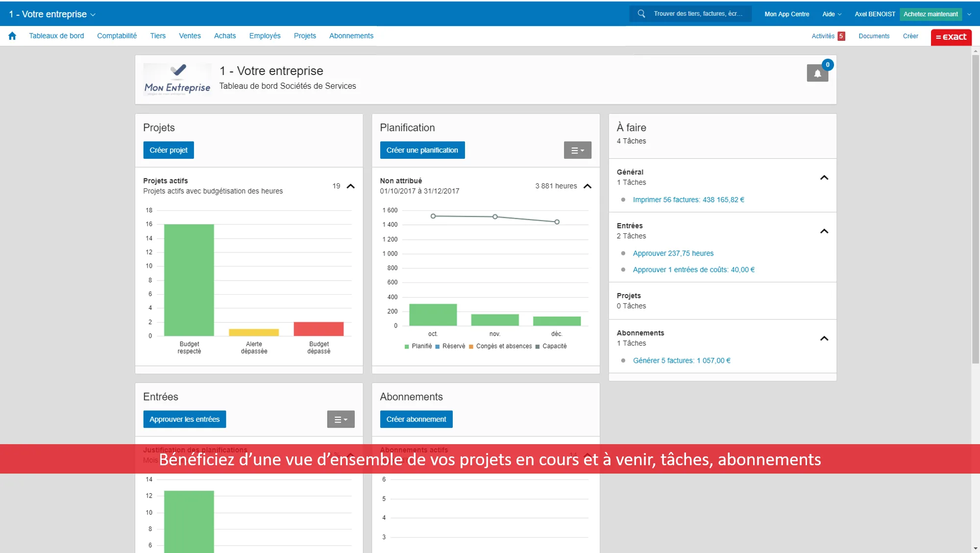The width and height of the screenshot is (980, 553).
Task: Open the company selector dropdown
Action: point(52,14)
